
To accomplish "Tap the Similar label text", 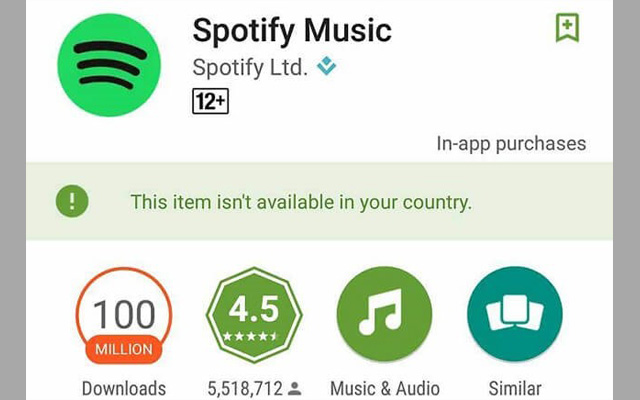I will tap(515, 389).
